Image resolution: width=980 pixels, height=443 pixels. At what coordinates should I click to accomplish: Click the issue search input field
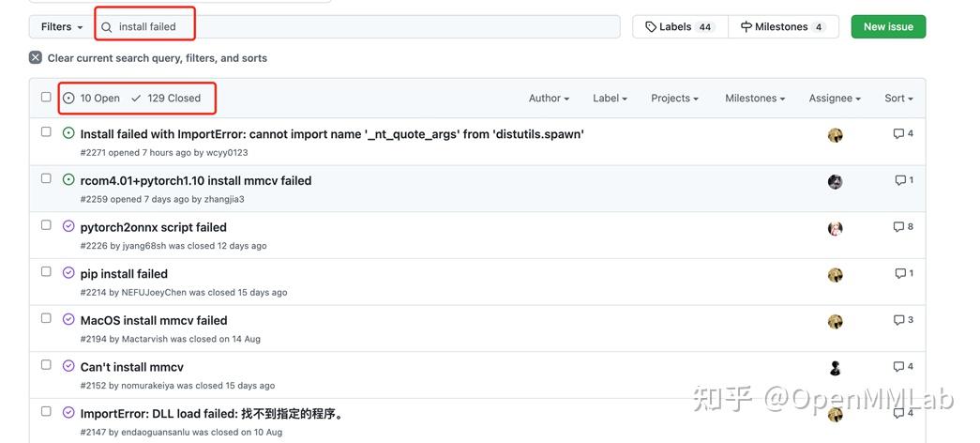pos(366,26)
